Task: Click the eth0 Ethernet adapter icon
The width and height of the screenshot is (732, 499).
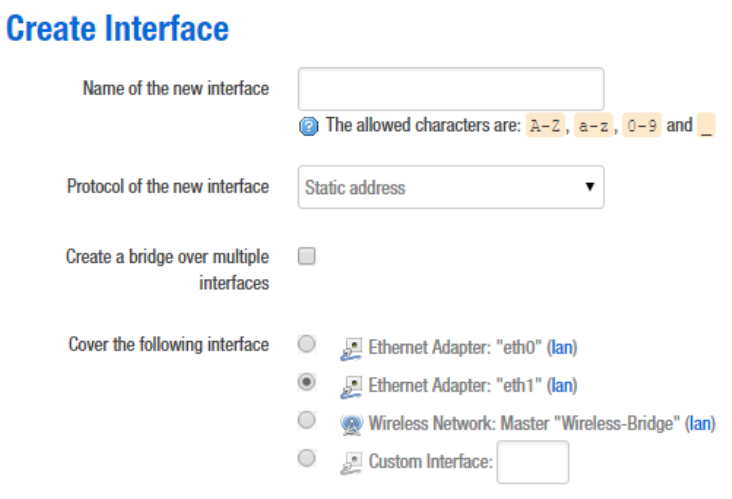Action: pos(351,348)
